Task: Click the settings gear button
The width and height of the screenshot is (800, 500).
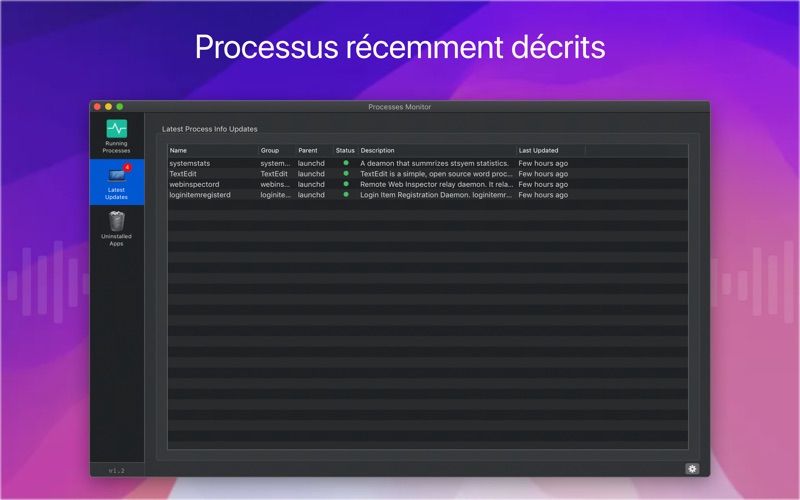Action: [x=692, y=468]
